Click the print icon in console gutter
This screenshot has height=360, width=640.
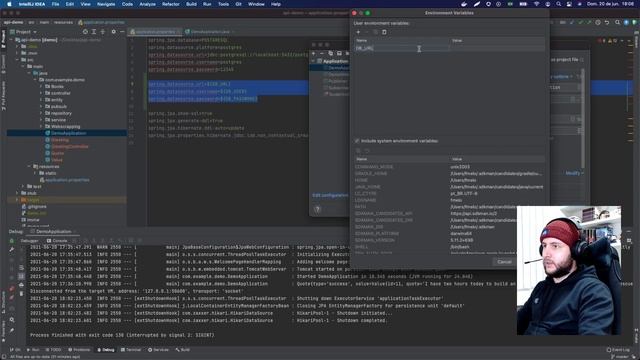tap(21, 285)
